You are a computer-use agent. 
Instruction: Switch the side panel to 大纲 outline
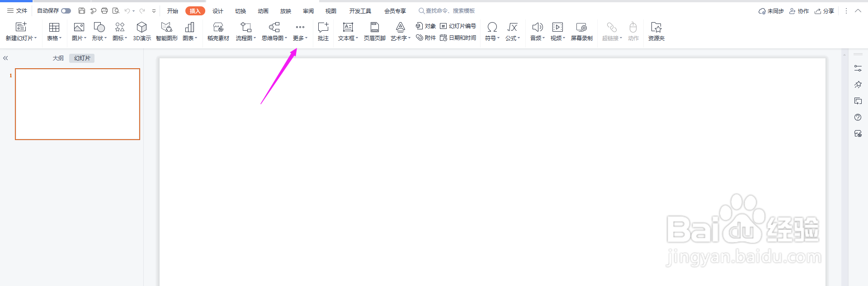[x=58, y=58]
